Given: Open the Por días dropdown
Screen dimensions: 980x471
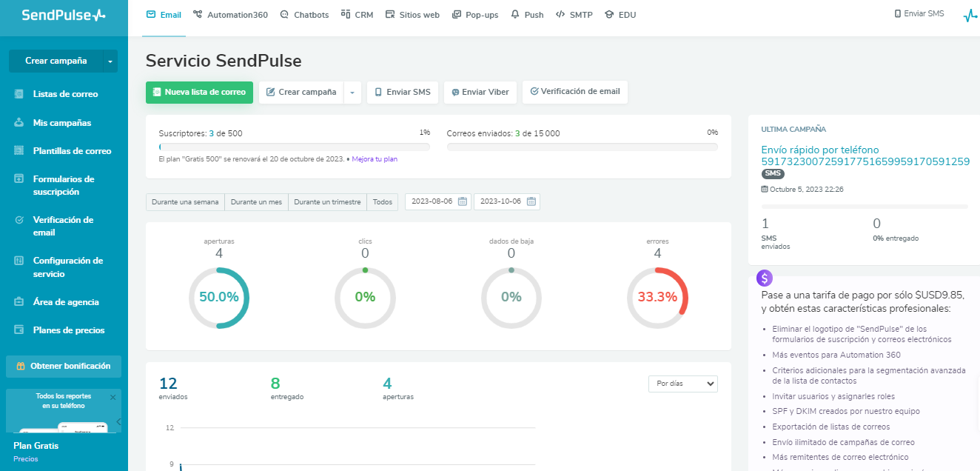Looking at the screenshot, I should 682,384.
